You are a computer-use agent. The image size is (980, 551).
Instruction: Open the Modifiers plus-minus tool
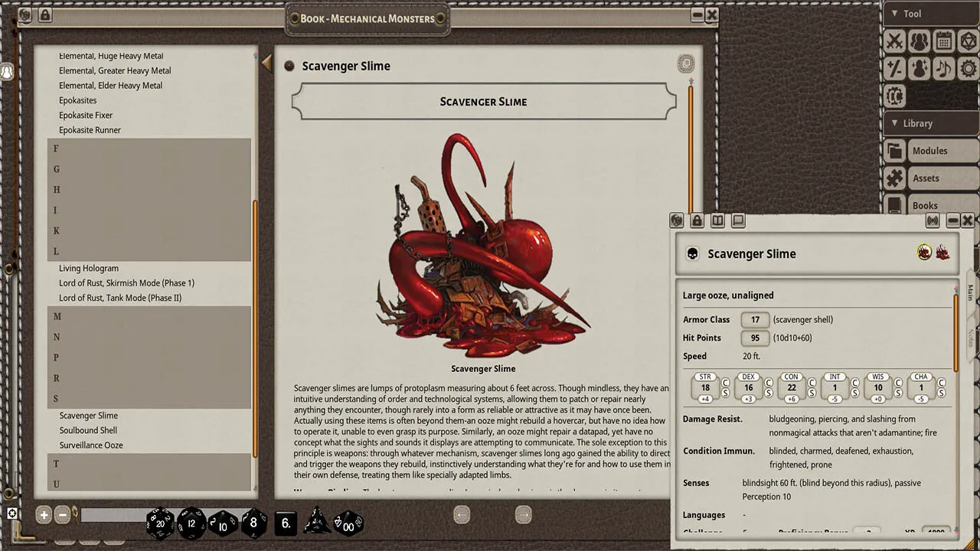(x=894, y=69)
